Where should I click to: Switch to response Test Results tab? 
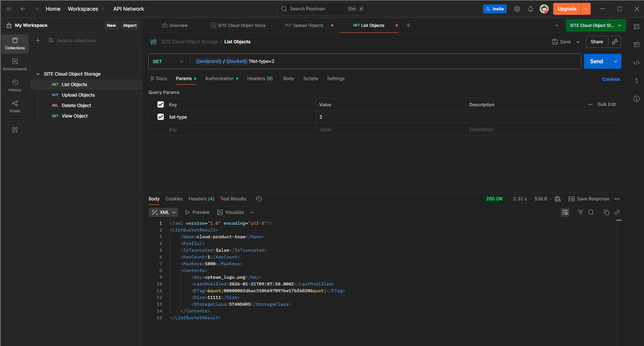(233, 199)
